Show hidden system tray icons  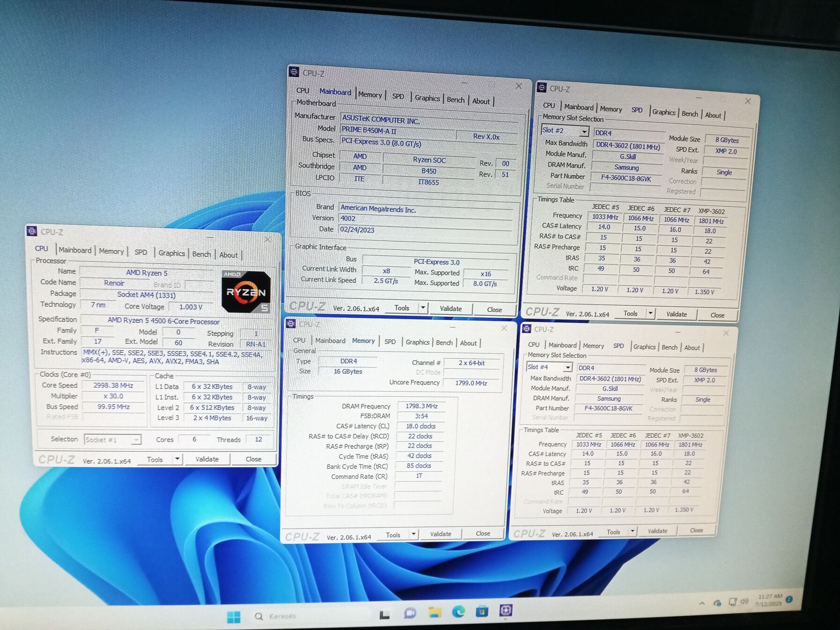coord(702,603)
